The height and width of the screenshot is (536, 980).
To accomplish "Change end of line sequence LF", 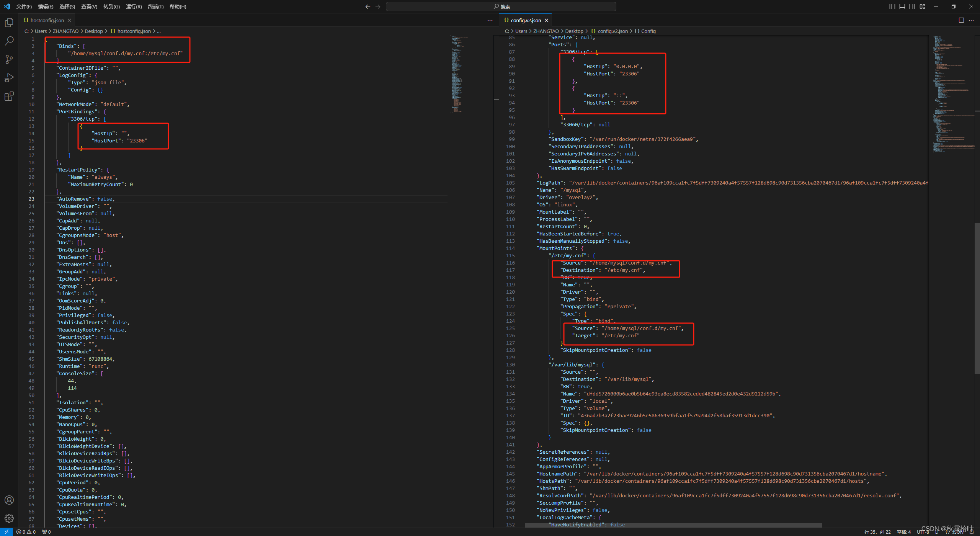I will [x=937, y=532].
